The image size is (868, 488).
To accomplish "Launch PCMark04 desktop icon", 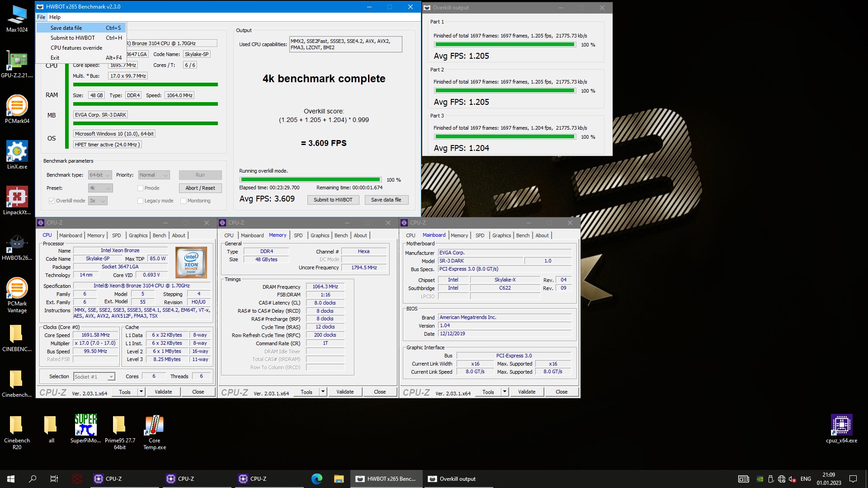I will click(17, 110).
